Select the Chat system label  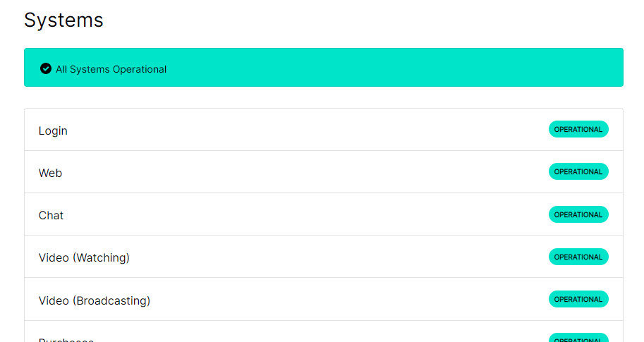(51, 215)
